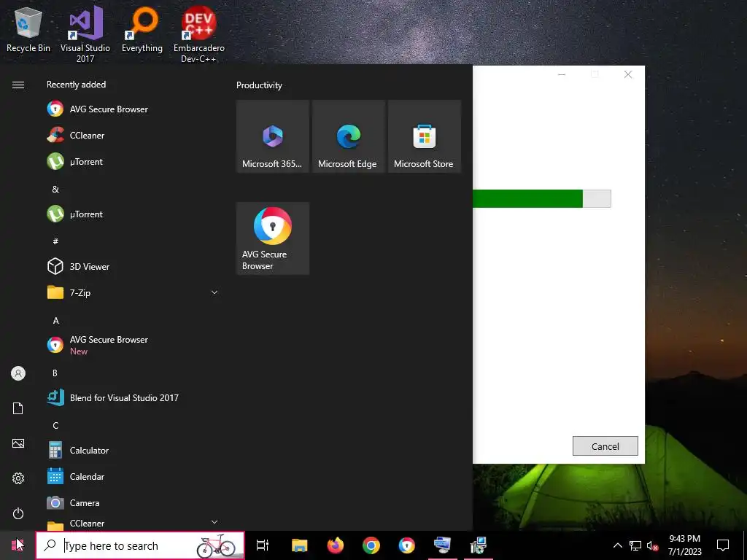Open the Everything desktop shortcut
Image resolution: width=747 pixels, height=560 pixels.
[142, 29]
